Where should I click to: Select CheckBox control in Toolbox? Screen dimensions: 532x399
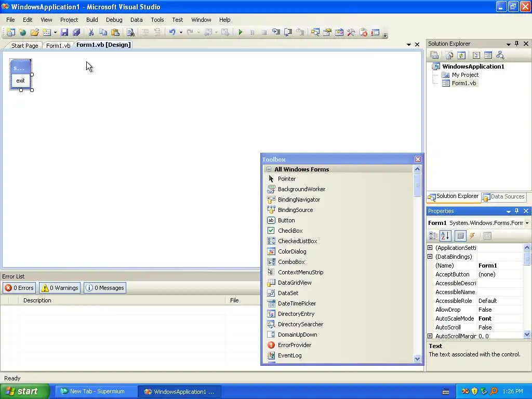coord(290,231)
